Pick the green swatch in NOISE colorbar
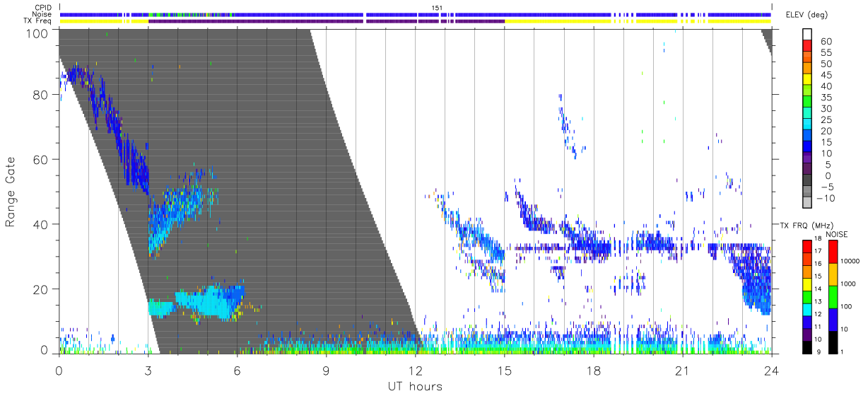 tap(833, 296)
